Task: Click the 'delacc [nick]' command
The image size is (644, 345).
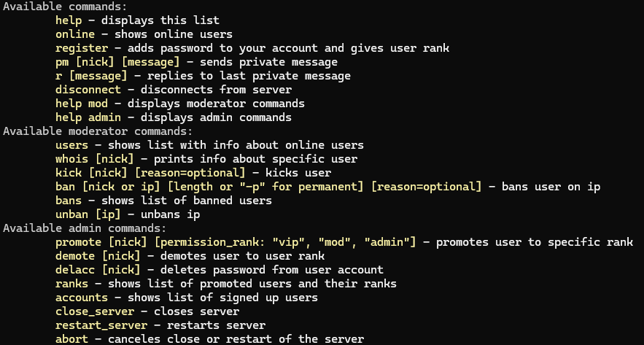Action: (x=98, y=270)
